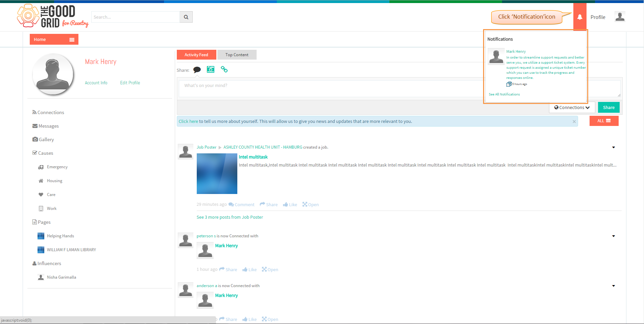Image resolution: width=644 pixels, height=324 pixels.
Task: Click the Job Poster name link
Action: pos(207,147)
